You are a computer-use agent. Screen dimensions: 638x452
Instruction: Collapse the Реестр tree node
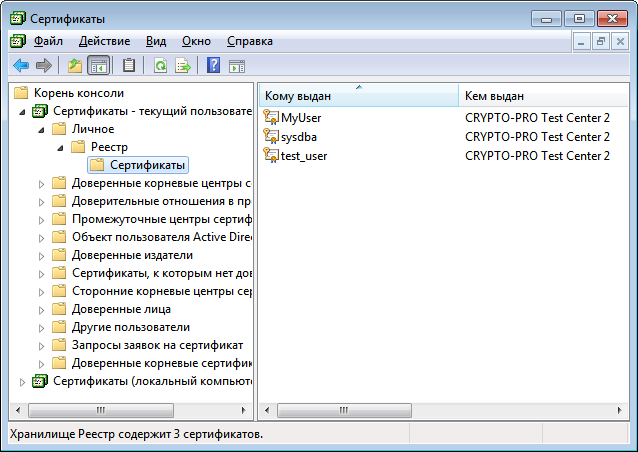tap(60, 148)
